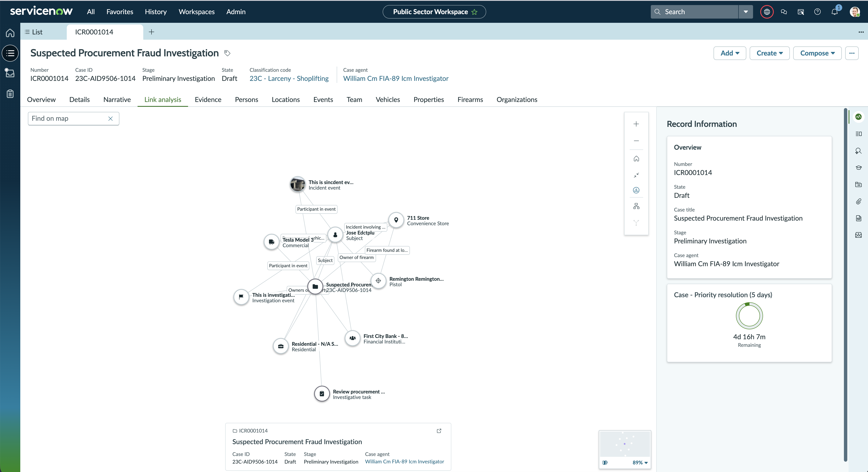The height and width of the screenshot is (472, 868).
Task: Open the History menu
Action: click(156, 12)
